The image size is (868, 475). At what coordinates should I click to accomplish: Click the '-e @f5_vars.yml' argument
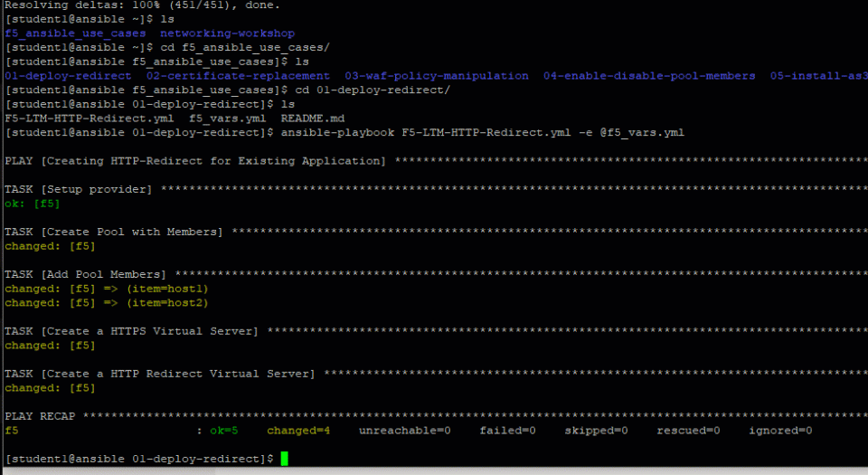(631, 133)
